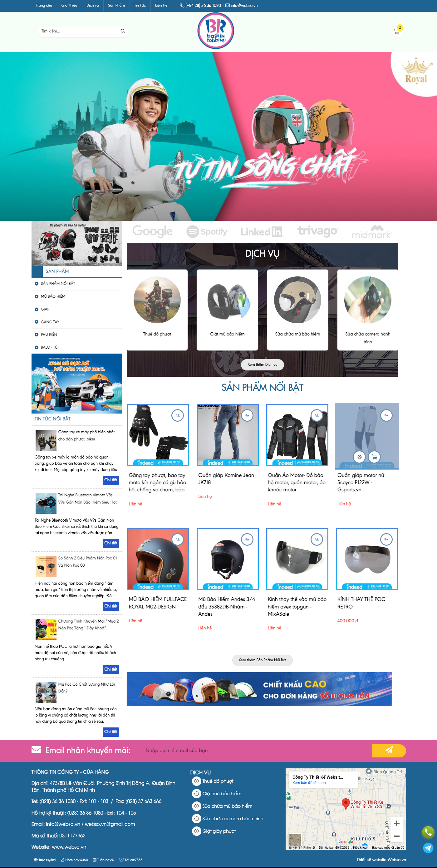Click the Baskin Robbins logo
The width and height of the screenshot is (437, 868).
point(215,31)
